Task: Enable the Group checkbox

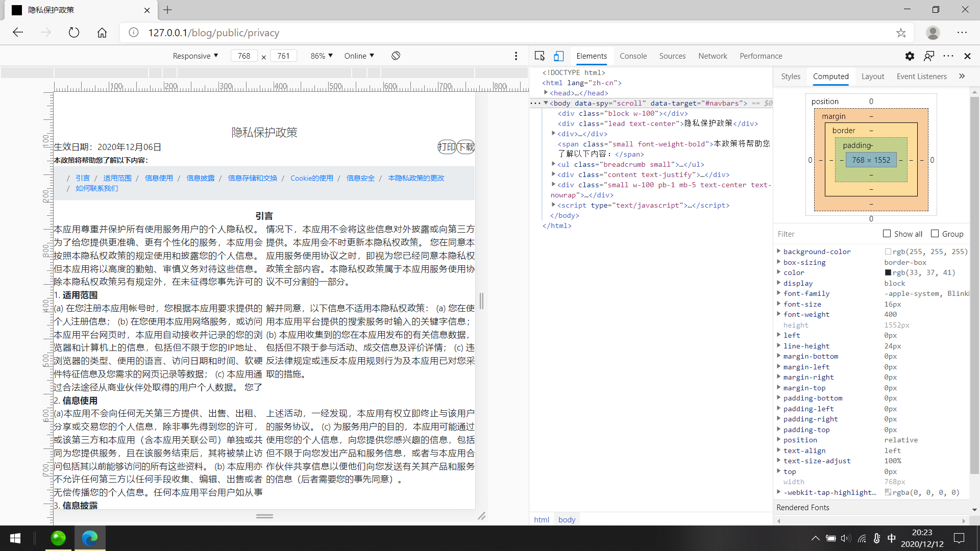Action: (935, 234)
